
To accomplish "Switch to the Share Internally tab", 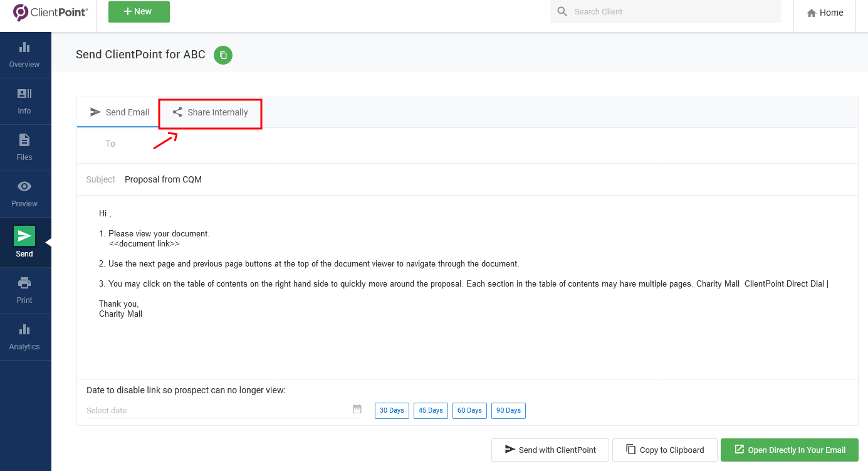I will (211, 112).
